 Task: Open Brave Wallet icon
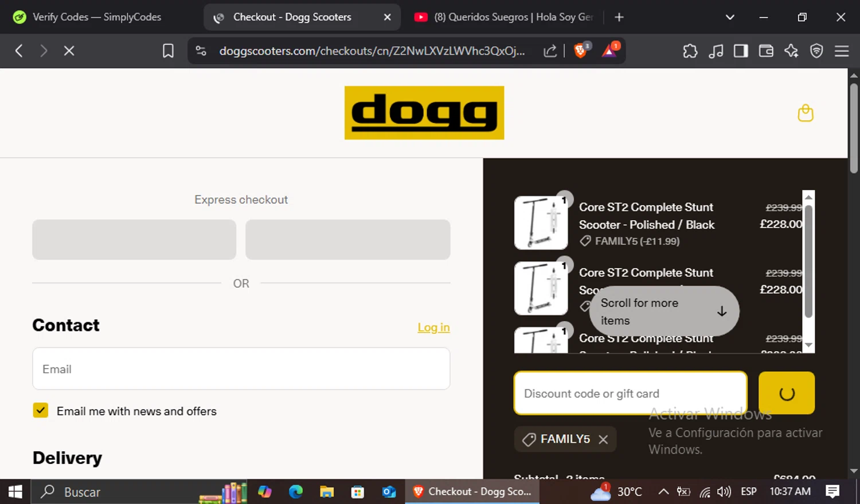pos(766,51)
